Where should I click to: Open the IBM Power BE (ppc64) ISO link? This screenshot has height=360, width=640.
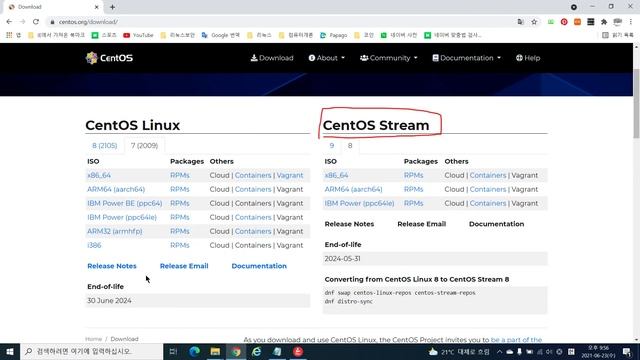tap(124, 203)
